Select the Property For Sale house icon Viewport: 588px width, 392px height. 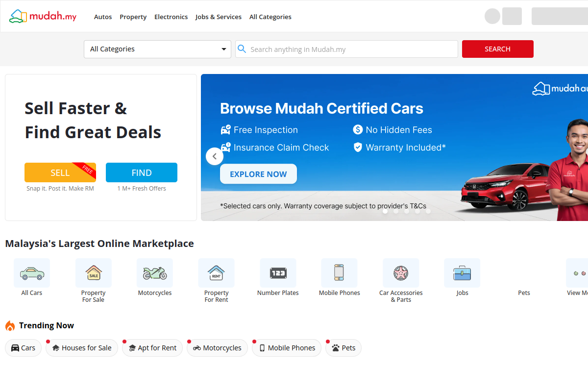pos(94,273)
